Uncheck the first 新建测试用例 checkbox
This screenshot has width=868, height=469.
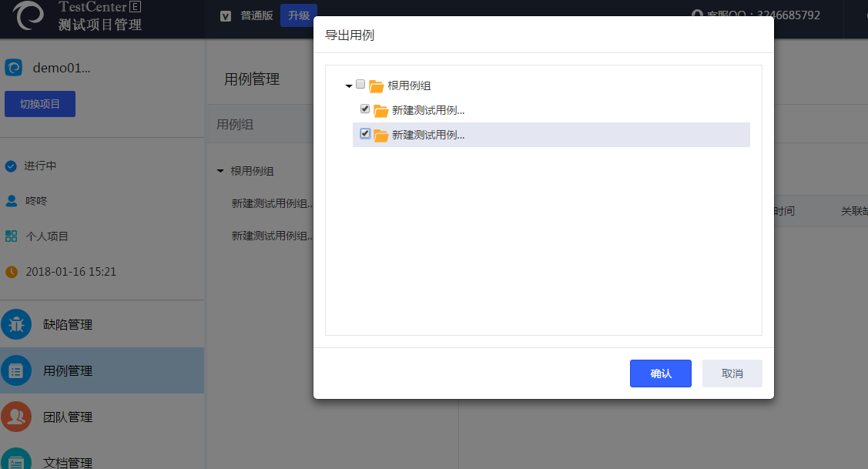point(365,109)
